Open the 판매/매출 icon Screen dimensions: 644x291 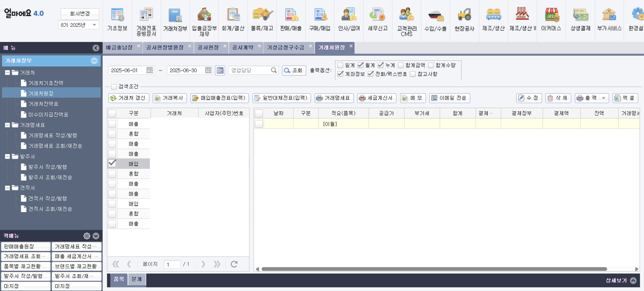point(291,20)
